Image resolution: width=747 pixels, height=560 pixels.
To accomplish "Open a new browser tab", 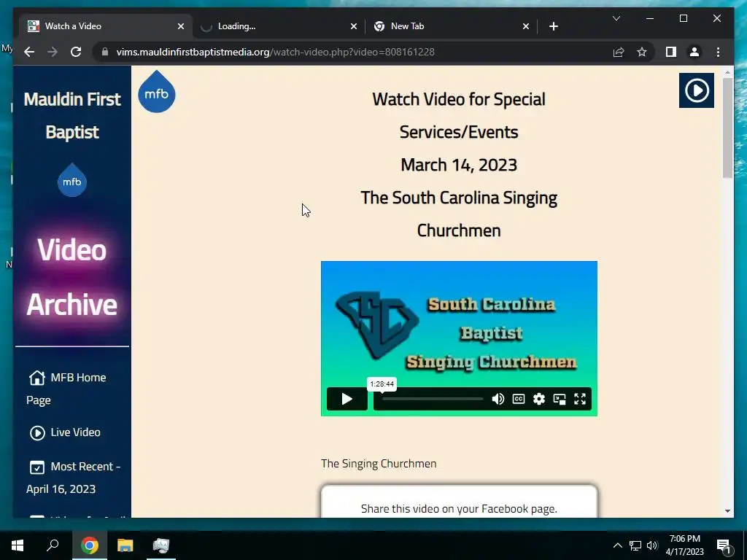I will click(553, 27).
